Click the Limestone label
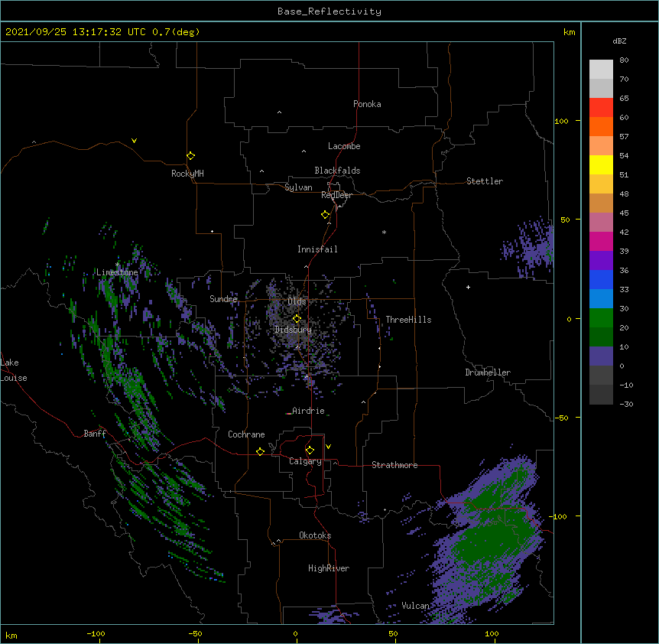This screenshot has height=644, width=659. click(x=117, y=272)
